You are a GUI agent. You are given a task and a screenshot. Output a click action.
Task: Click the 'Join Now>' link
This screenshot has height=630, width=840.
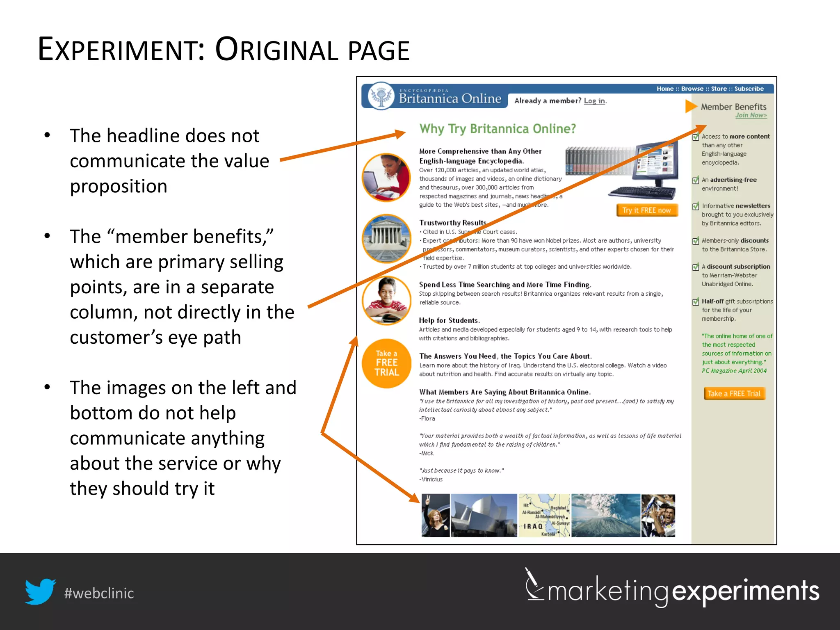click(x=751, y=115)
